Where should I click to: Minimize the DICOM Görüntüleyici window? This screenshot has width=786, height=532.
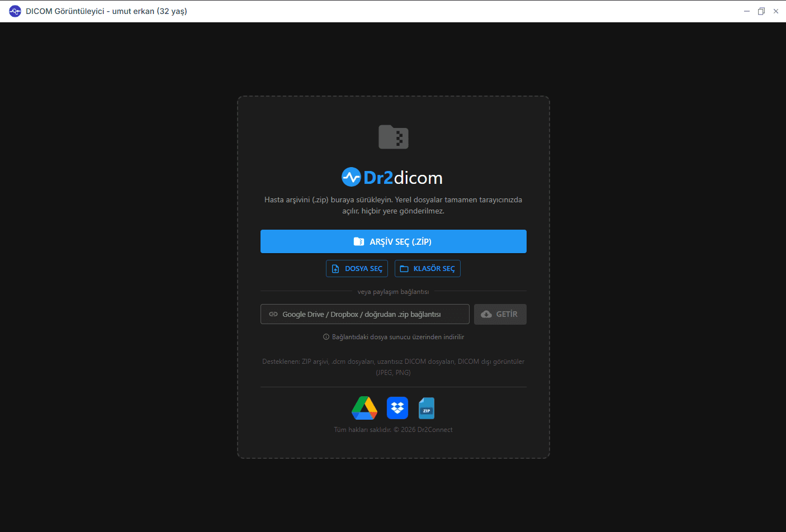(747, 11)
